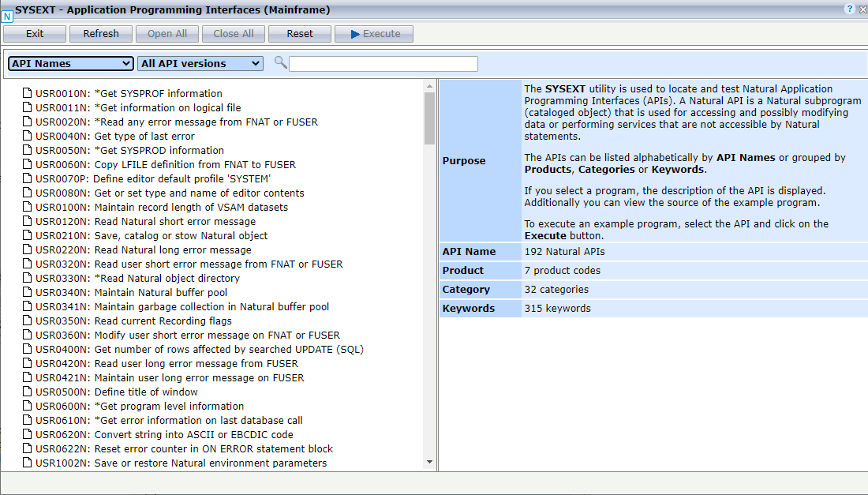Open the API Names dropdown

(x=69, y=63)
